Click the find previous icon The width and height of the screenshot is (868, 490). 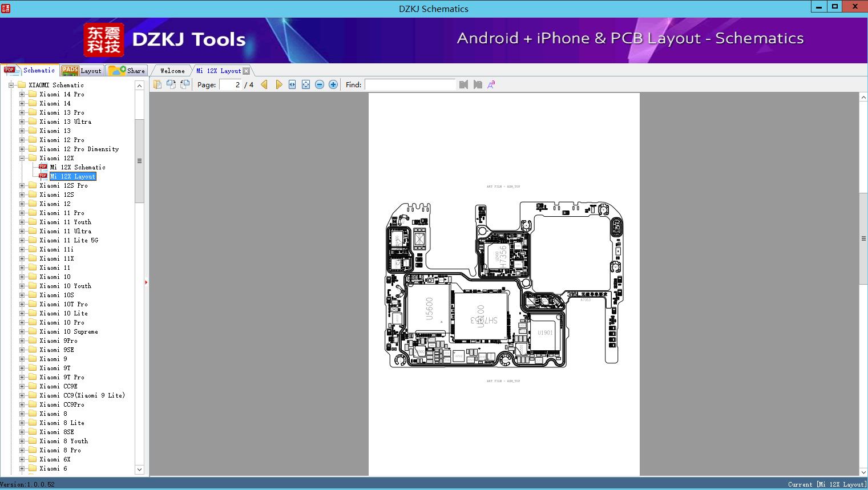[463, 84]
